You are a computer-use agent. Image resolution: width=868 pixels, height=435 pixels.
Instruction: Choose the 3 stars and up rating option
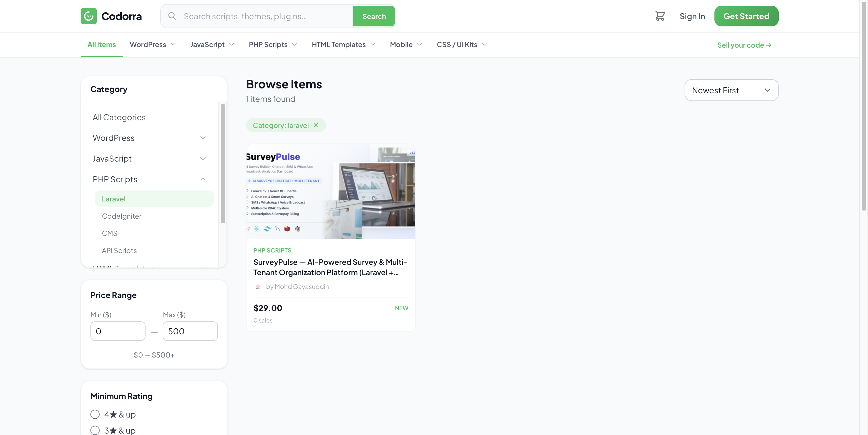pos(95,430)
